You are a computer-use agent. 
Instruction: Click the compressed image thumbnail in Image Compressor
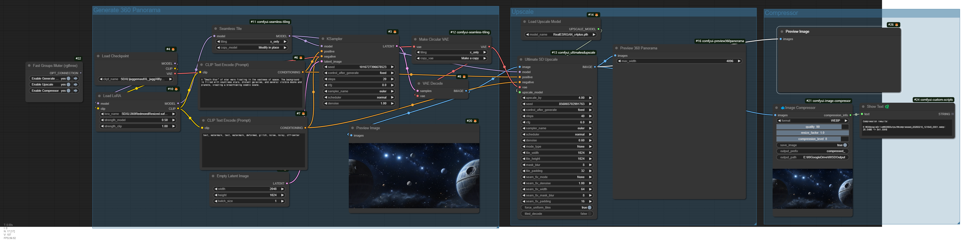(x=812, y=189)
